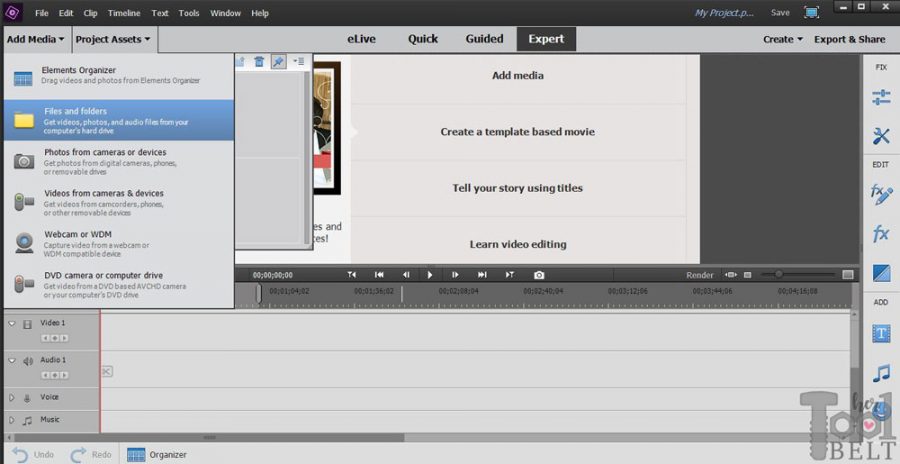This screenshot has height=464, width=900.
Task: Click Create a template based movie
Action: (x=518, y=132)
